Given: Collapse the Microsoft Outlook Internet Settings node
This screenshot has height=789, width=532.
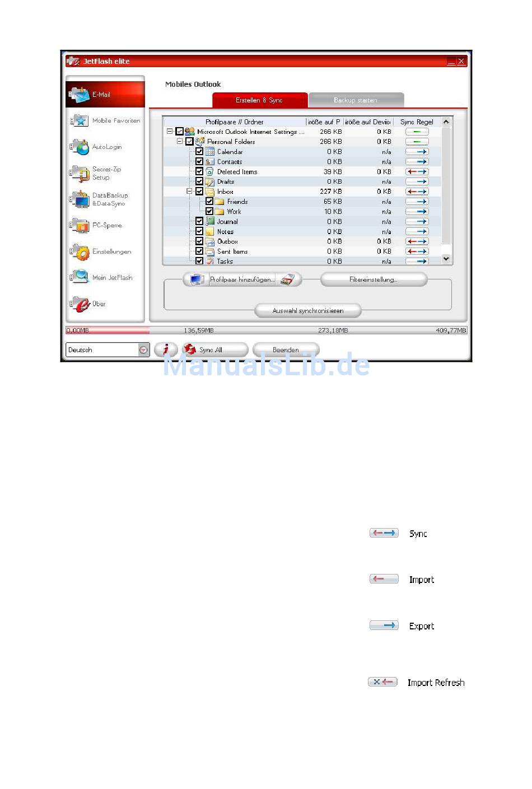Looking at the screenshot, I should coord(170,132).
